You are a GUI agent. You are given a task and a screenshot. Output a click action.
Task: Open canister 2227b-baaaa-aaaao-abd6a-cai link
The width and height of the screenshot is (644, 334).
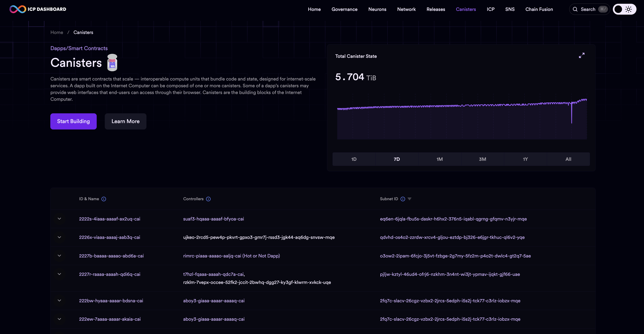point(111,256)
